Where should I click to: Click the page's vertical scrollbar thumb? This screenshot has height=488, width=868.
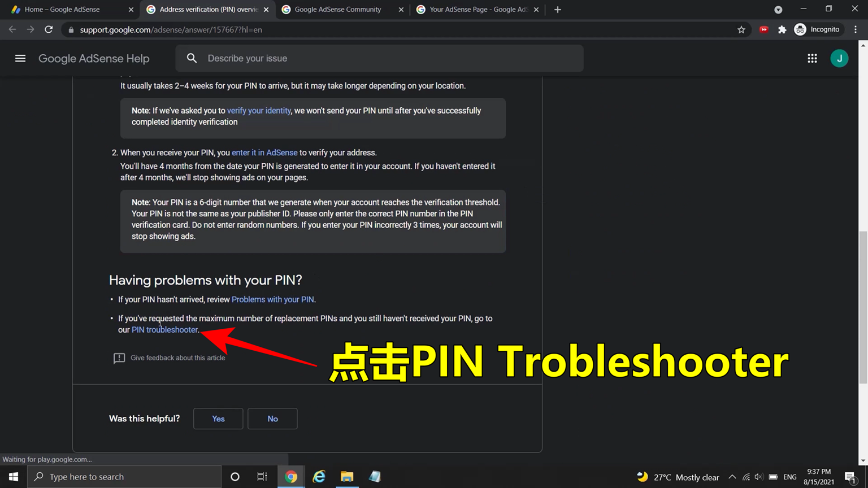[863, 307]
